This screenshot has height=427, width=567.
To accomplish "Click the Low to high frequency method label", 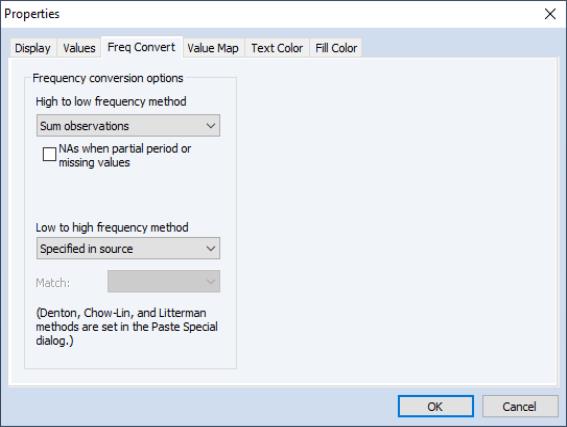I will tap(112, 227).
